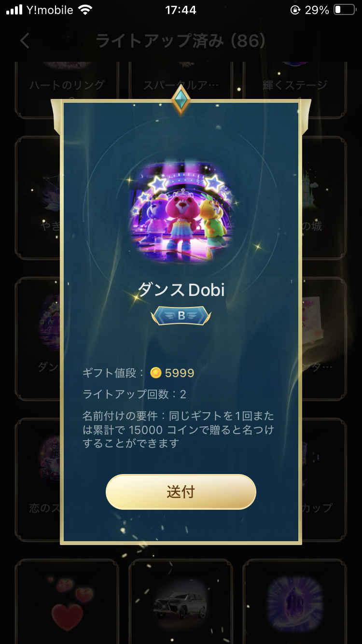The width and height of the screenshot is (362, 644).
Task: Open the ハートのリング gift tile
Action: 67,90
